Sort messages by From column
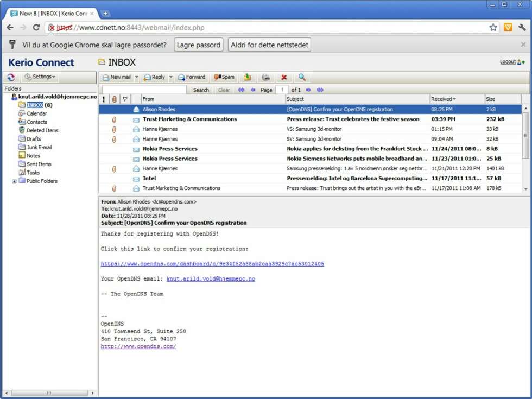Image resolution: width=532 pixels, height=399 pixels. [x=213, y=99]
